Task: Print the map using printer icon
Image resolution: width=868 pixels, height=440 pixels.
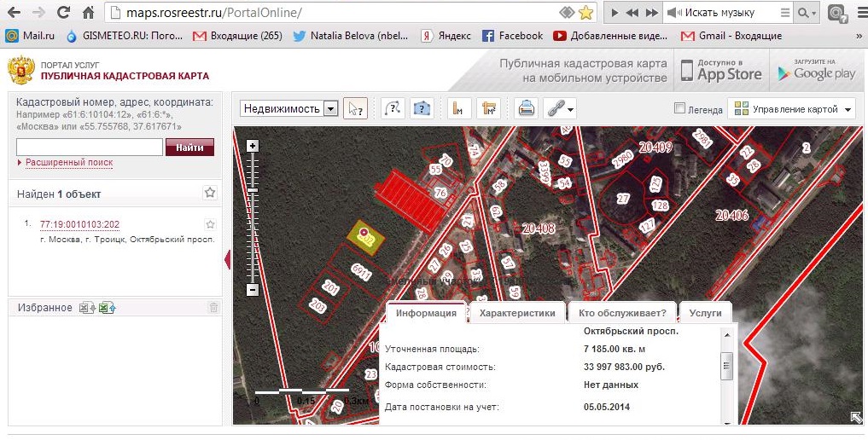Action: 526,109
